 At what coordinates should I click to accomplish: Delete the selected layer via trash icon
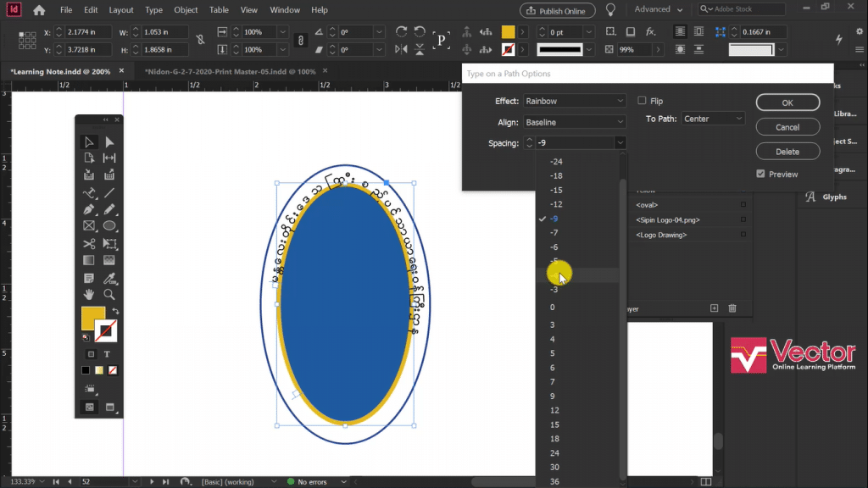point(732,308)
